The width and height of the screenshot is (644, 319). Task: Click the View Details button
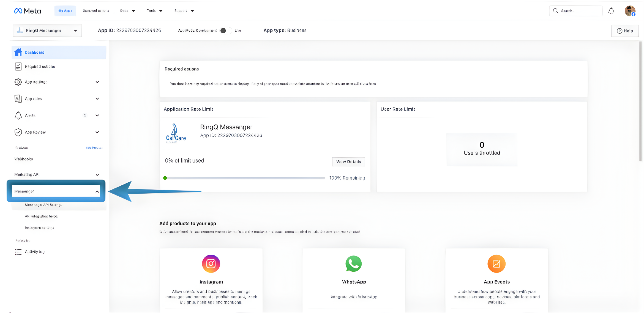[348, 162]
